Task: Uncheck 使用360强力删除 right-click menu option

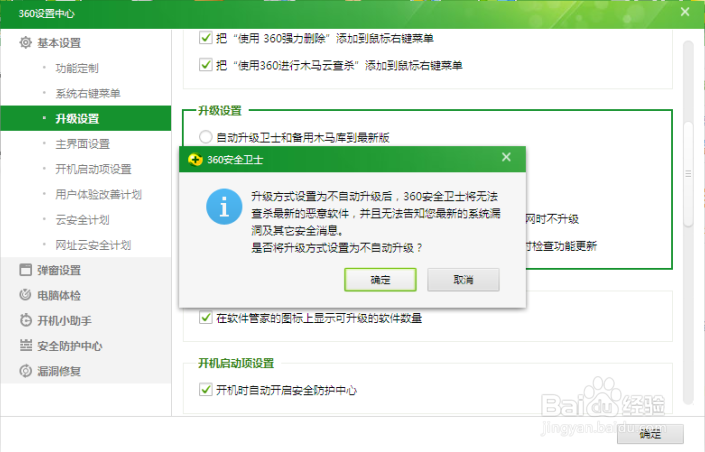Action: click(x=205, y=38)
